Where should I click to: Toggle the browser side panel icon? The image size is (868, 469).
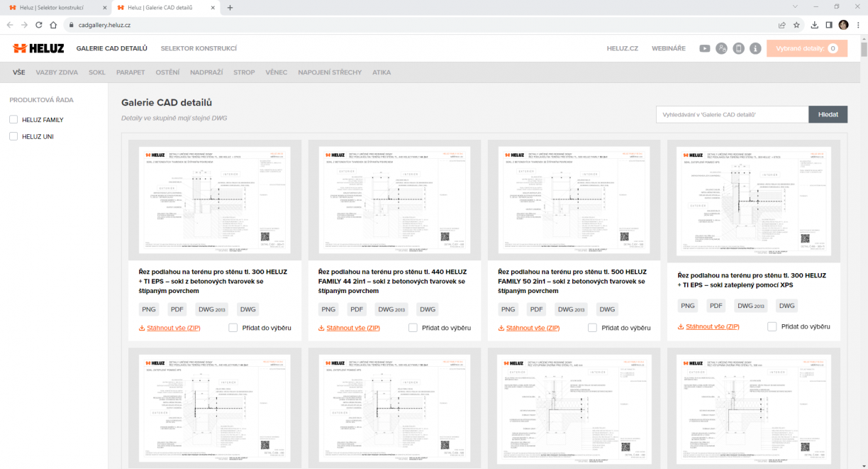click(829, 25)
